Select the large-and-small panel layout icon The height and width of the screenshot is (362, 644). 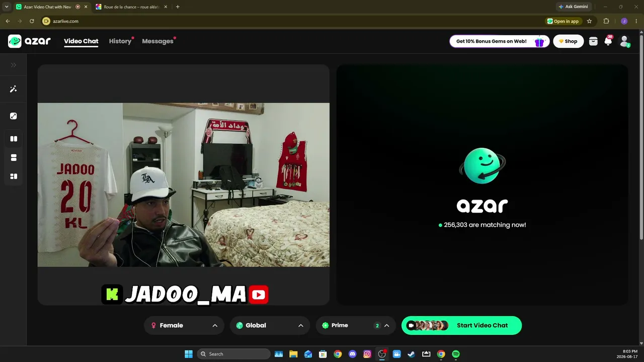coord(14,176)
